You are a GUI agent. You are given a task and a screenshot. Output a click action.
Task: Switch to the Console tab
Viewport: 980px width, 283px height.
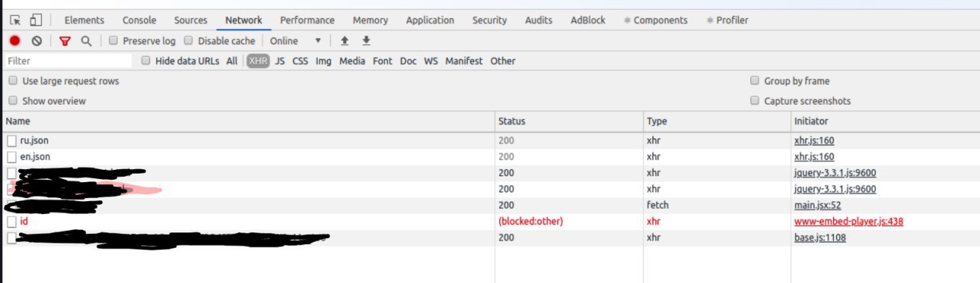[x=139, y=21]
